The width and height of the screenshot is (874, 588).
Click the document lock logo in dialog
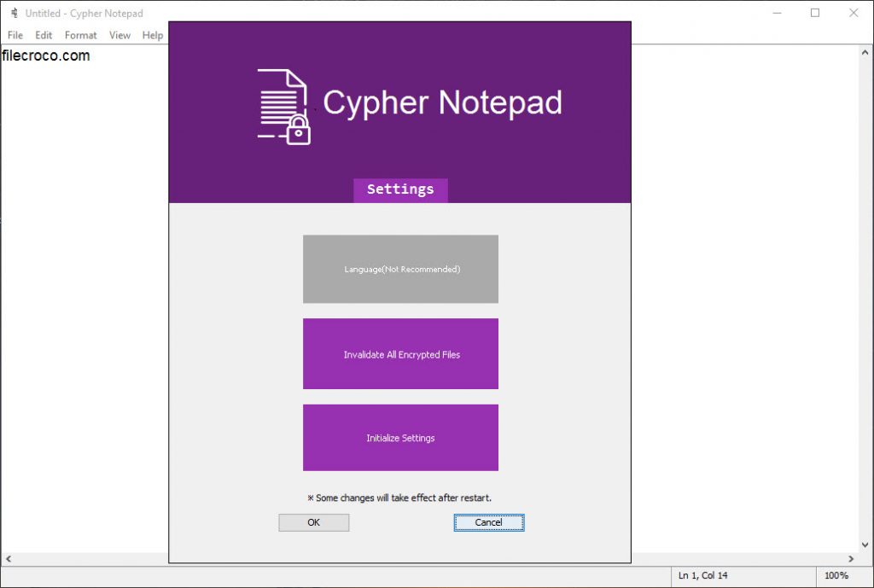283,107
